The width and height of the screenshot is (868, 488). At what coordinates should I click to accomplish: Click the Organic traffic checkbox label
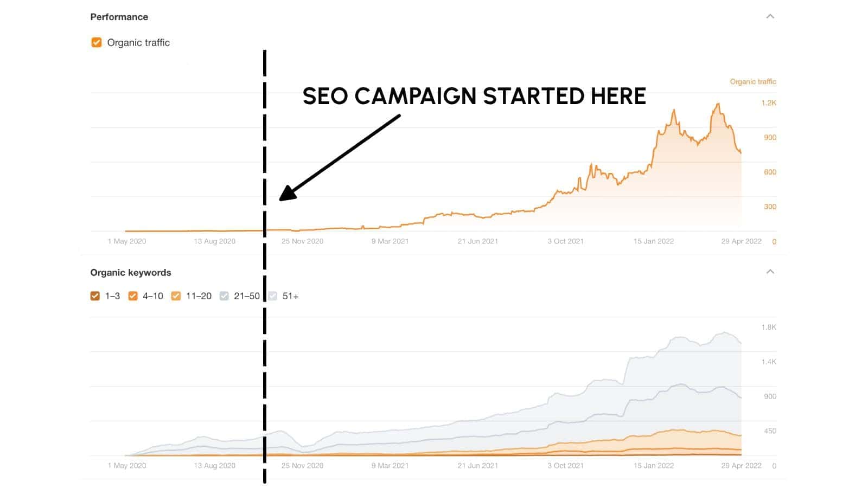pyautogui.click(x=138, y=43)
